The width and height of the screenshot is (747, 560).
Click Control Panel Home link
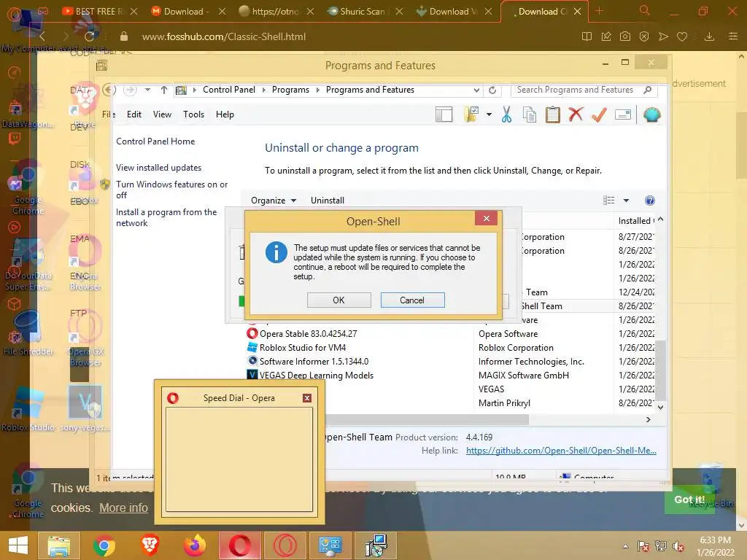coord(155,141)
